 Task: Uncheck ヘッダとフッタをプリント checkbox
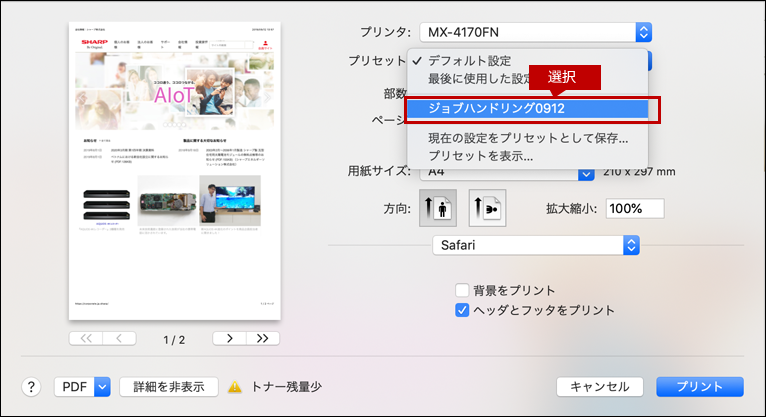(462, 310)
